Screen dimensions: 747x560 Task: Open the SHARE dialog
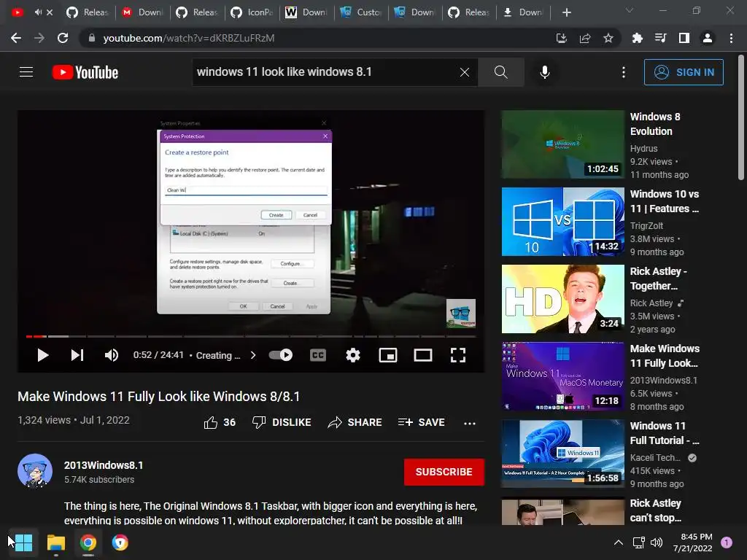[355, 422]
